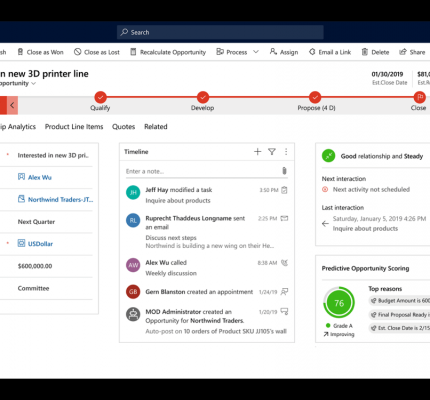Open the Northwind Traders account link
Screen dimensions: 430x400
tap(60, 199)
